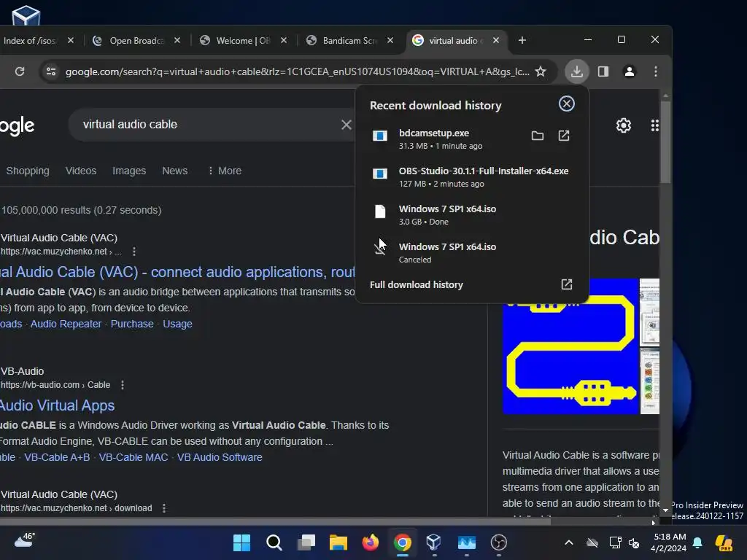The image size is (747, 560).
Task: Close the virtual audio cable tab
Action: pyautogui.click(x=496, y=41)
